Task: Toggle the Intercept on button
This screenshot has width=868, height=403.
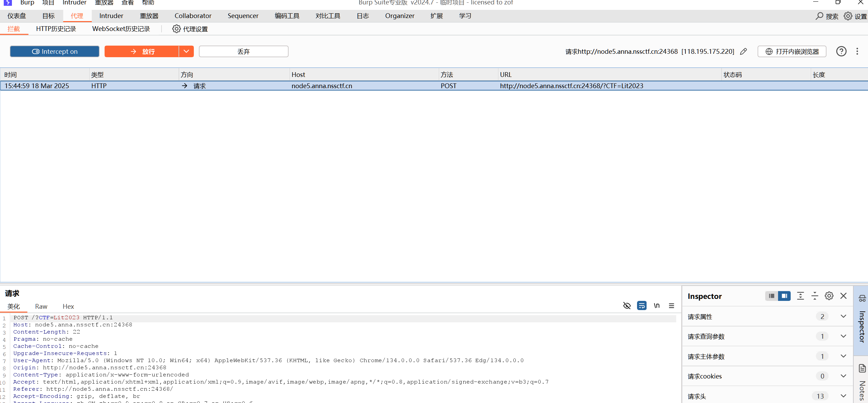Action: click(x=55, y=51)
